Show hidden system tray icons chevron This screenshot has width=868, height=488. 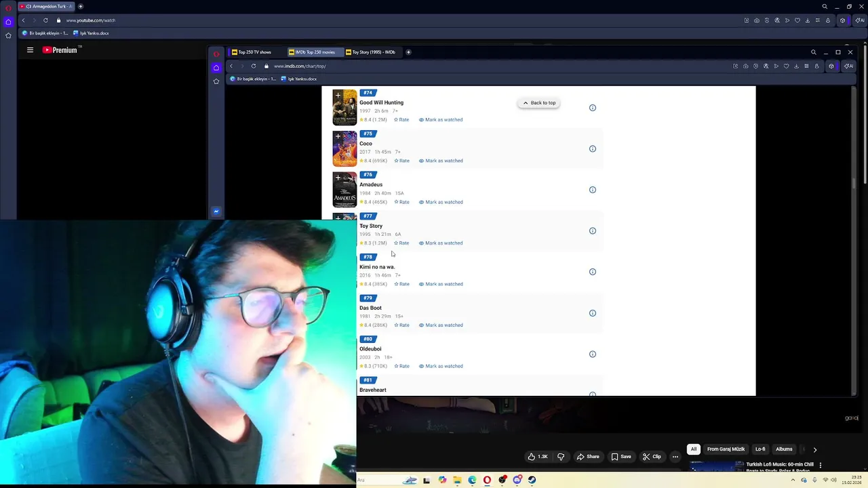pos(793,480)
